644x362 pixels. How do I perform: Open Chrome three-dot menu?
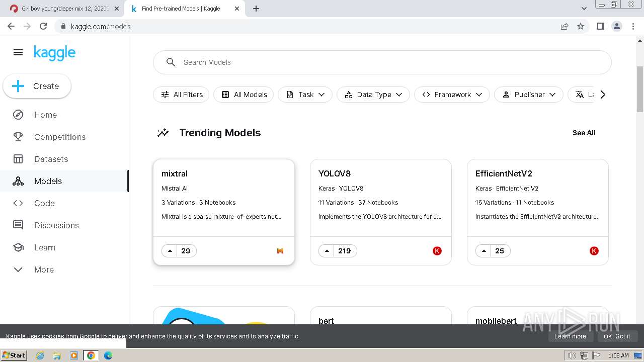(633, 26)
